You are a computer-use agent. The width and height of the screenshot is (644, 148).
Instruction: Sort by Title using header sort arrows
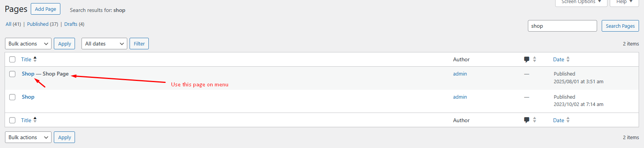click(35, 59)
